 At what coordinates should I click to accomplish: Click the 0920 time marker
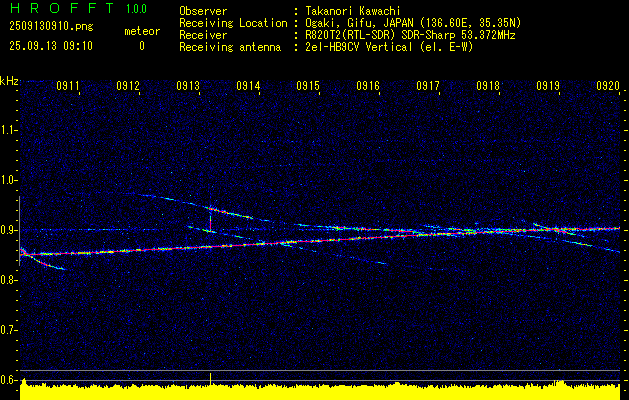coord(608,86)
